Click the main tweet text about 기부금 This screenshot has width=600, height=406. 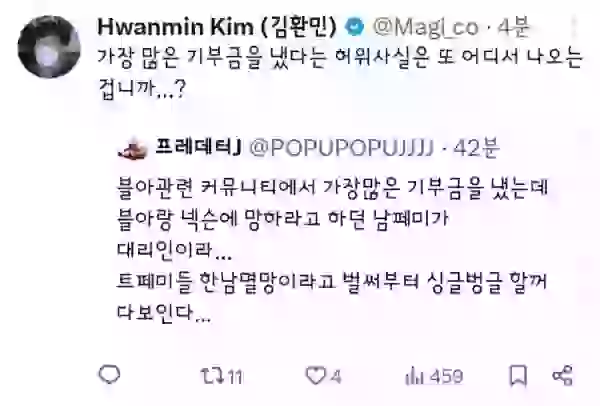tap(340, 73)
